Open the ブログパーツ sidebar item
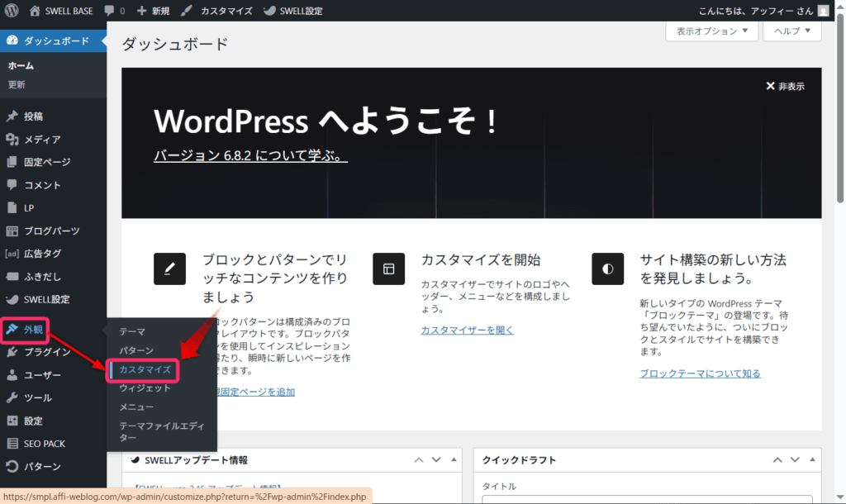This screenshot has width=846, height=504. click(x=53, y=231)
